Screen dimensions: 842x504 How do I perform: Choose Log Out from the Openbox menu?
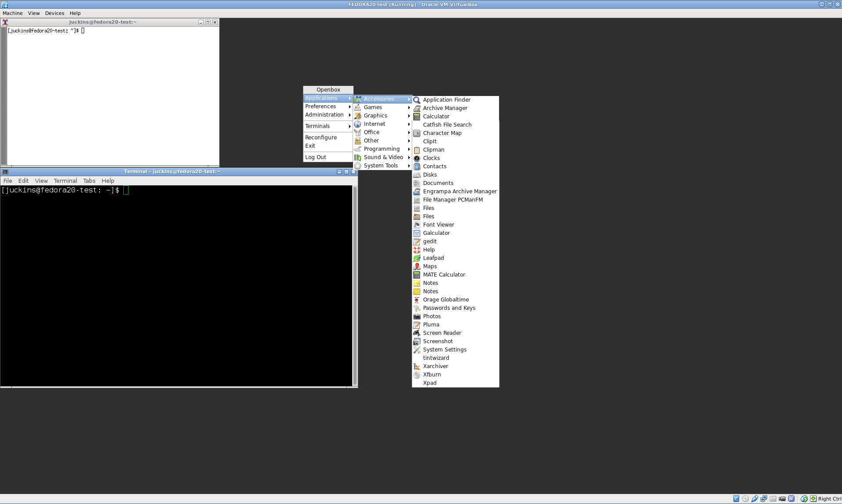(x=316, y=157)
